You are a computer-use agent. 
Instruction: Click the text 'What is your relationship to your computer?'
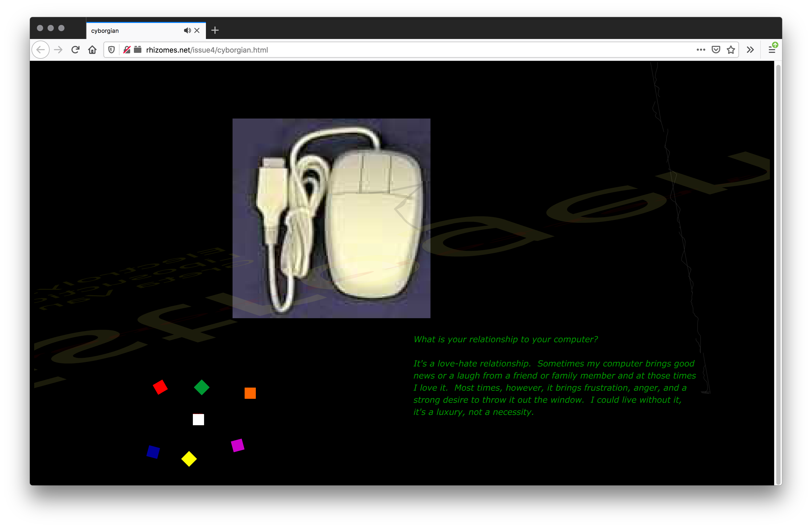[x=505, y=339]
